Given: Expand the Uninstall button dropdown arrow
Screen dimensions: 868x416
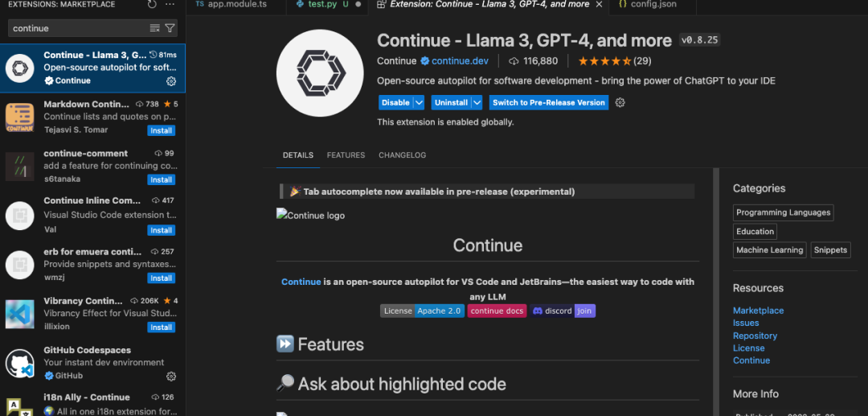Looking at the screenshot, I should (477, 102).
